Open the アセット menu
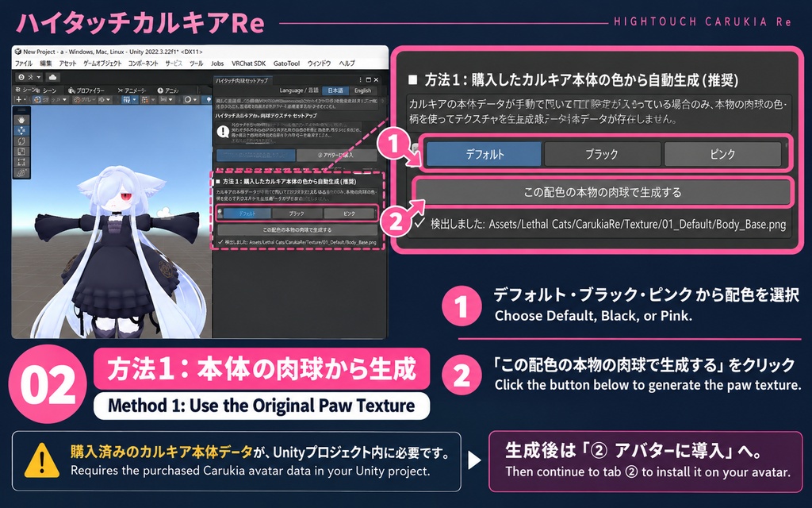 [67, 63]
